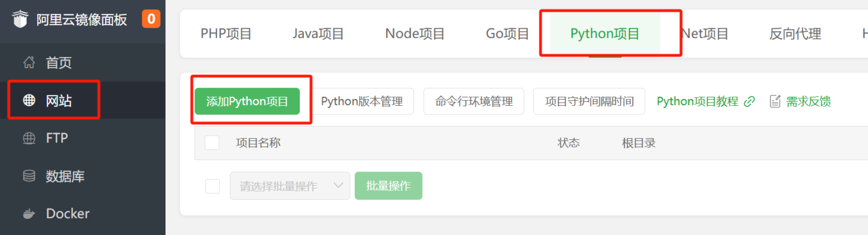Open the Python项目教程 link
Screen dimensions: 868x235
pos(697,101)
